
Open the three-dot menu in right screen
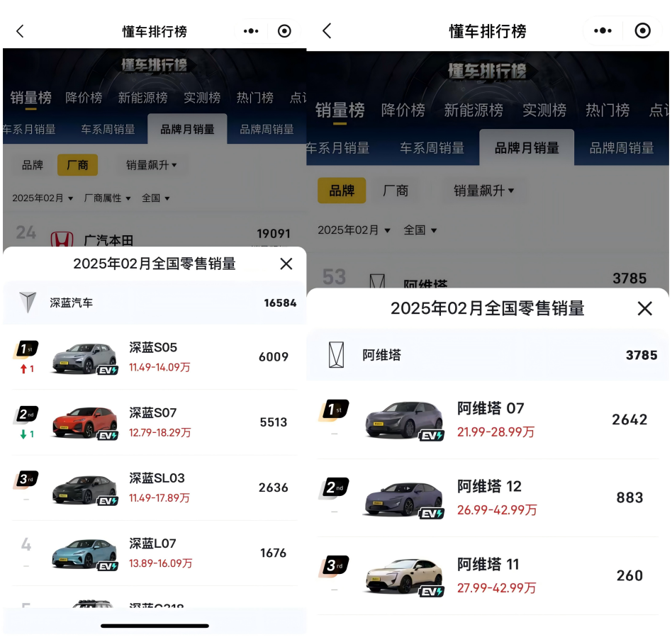coord(603,31)
